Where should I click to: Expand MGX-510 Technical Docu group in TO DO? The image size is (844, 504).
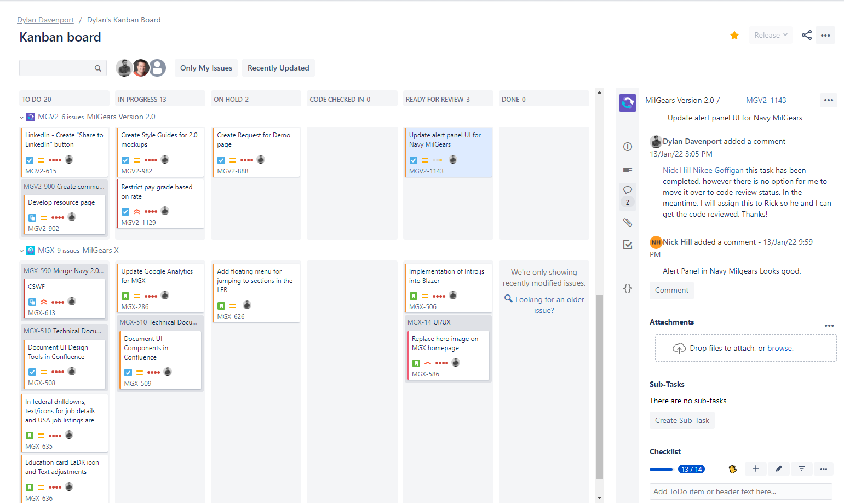click(64, 331)
